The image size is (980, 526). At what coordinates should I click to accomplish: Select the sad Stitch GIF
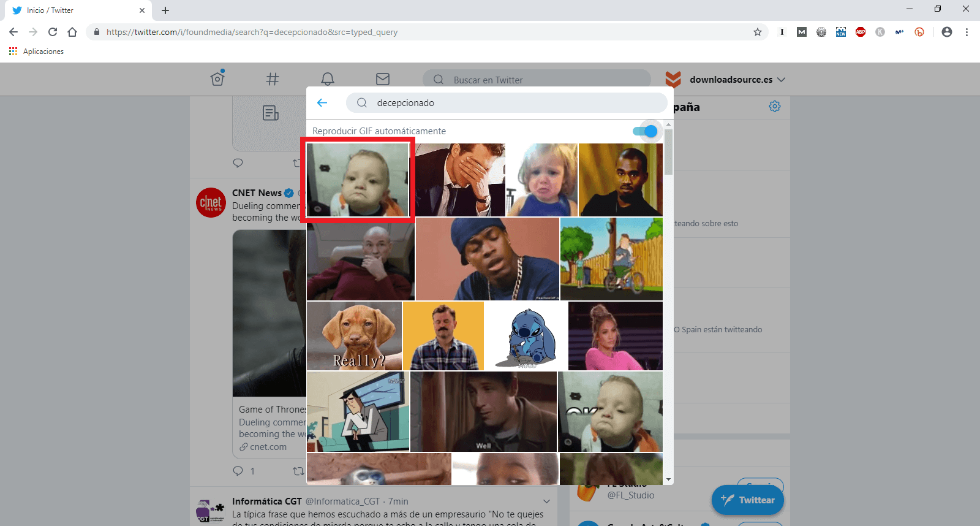[x=526, y=336]
